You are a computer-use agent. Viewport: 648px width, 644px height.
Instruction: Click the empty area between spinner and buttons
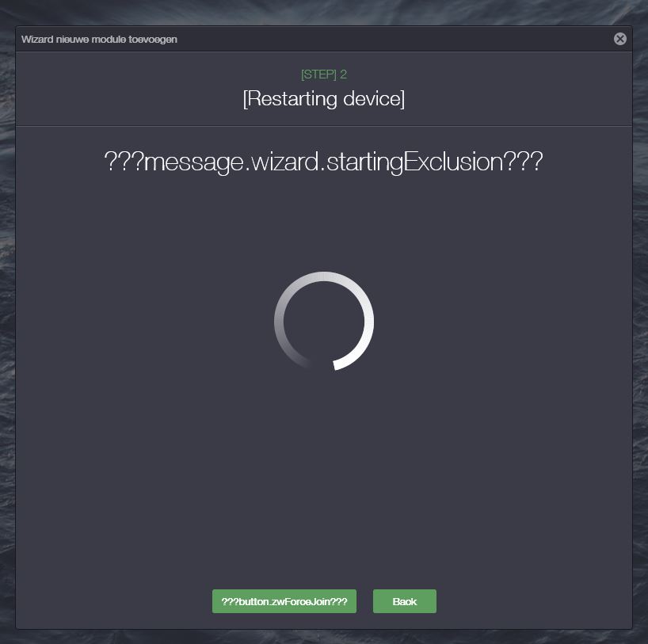[x=324, y=479]
